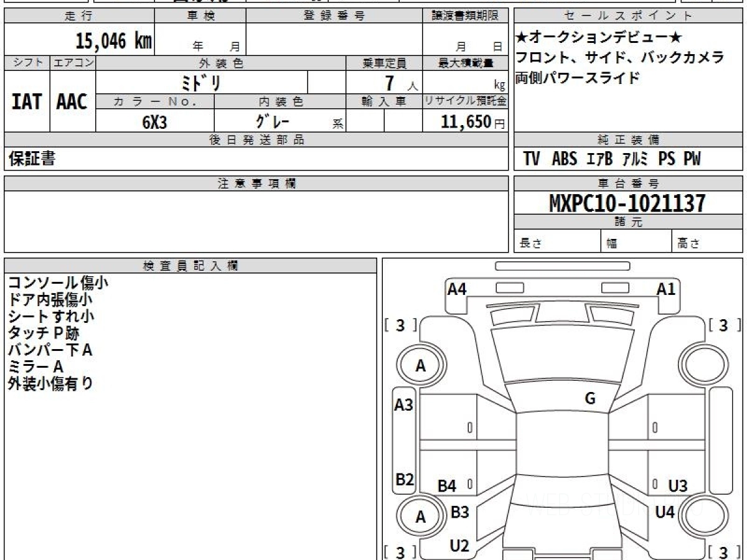Select inspector note ミラーA
747x560 pixels.
point(35,366)
